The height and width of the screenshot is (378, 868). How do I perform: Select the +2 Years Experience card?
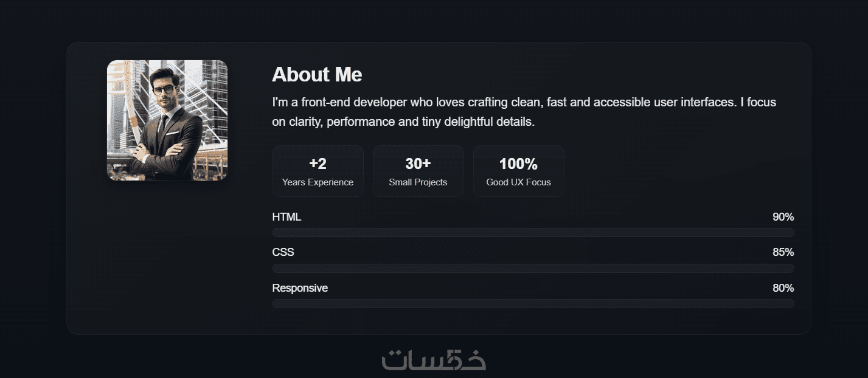point(318,171)
